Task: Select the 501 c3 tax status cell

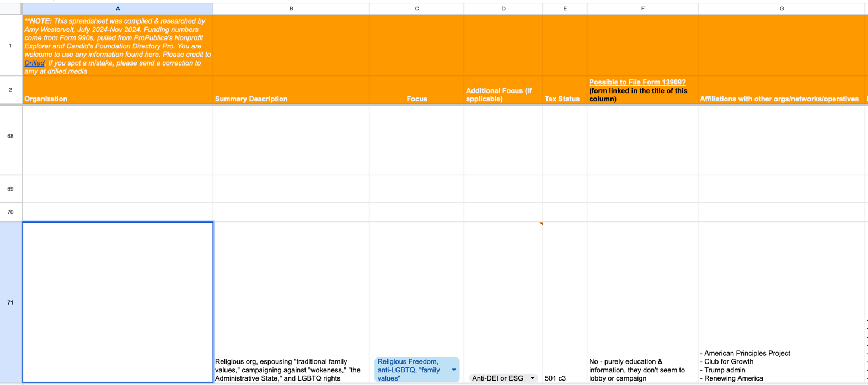Action: [565, 302]
